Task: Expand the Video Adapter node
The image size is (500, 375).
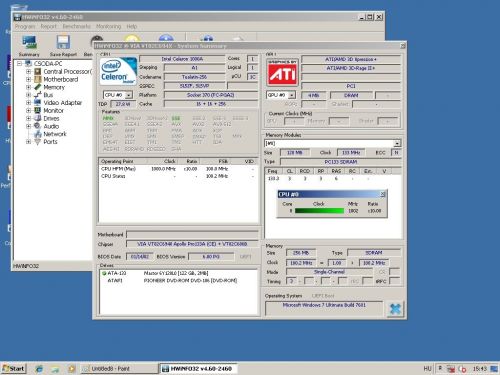Action: pos(29,103)
